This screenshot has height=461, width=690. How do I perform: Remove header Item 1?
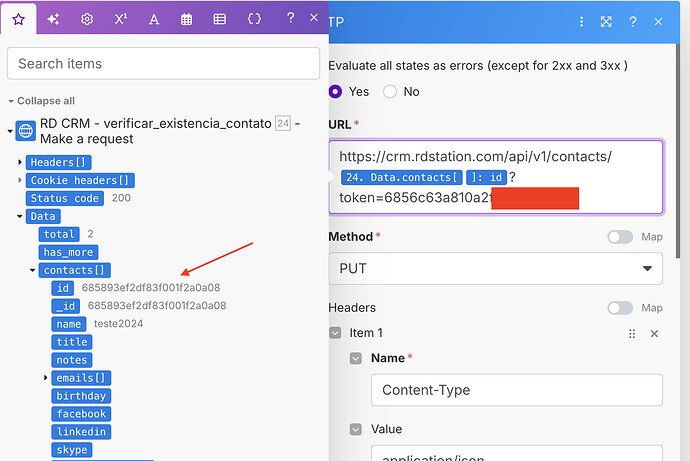654,334
